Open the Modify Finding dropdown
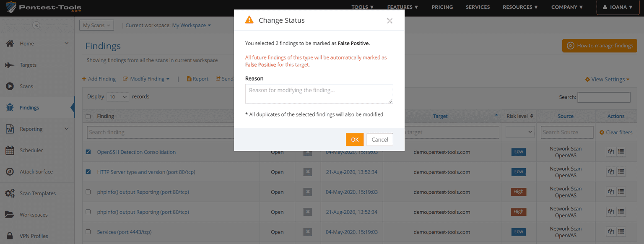This screenshot has width=644, height=244. click(146, 79)
